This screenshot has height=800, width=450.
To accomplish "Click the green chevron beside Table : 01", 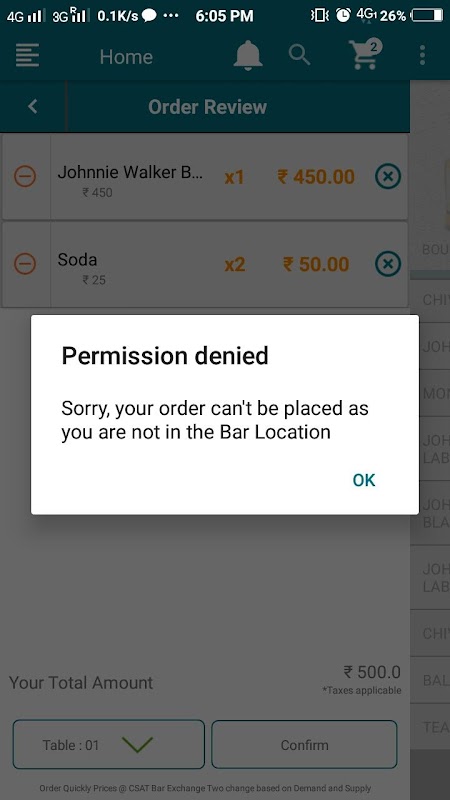I will [138, 744].
